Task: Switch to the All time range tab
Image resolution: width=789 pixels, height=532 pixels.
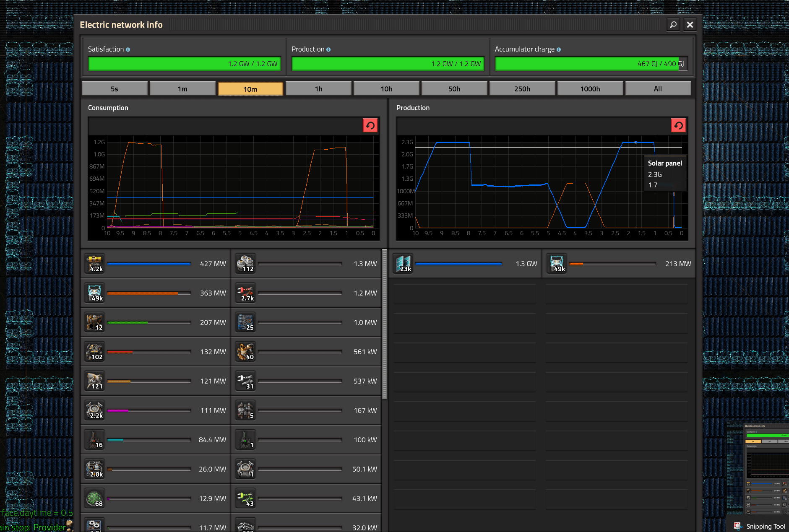Action: pyautogui.click(x=658, y=89)
